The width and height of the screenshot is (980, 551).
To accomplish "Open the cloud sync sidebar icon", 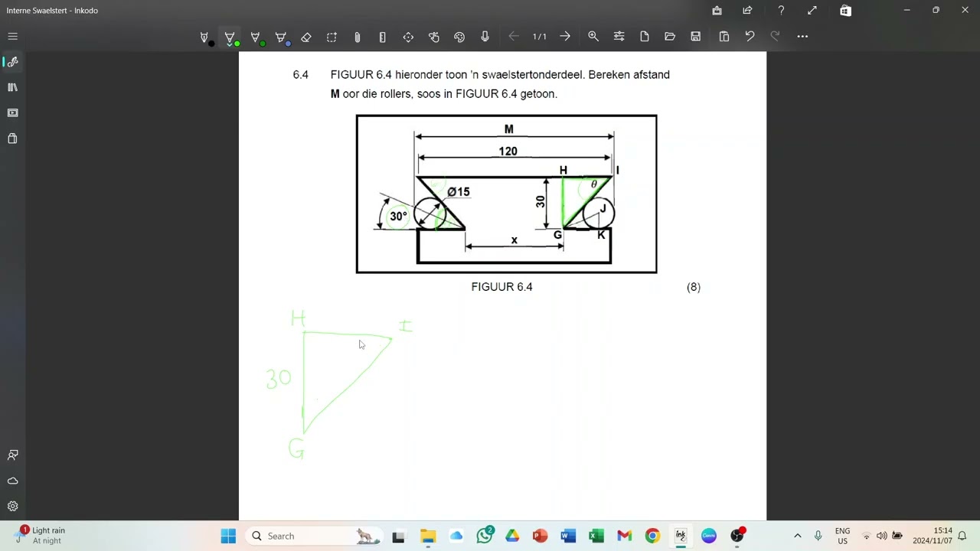I will [12, 481].
